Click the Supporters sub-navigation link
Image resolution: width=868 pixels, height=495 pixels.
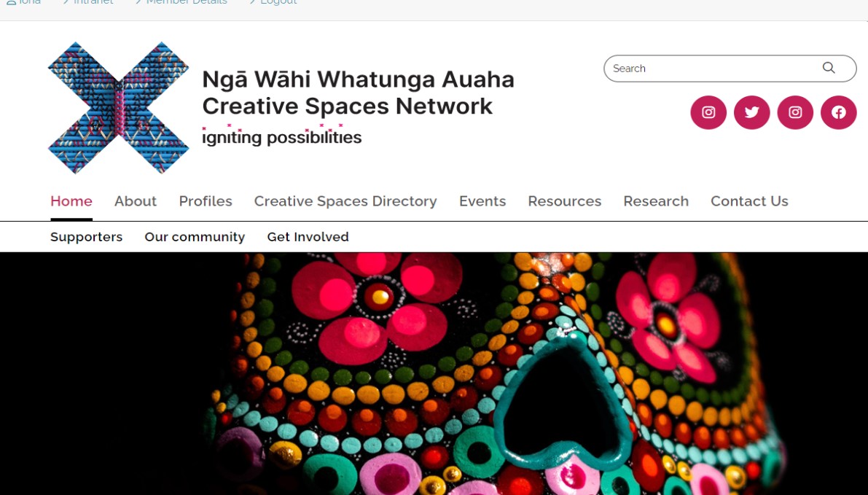click(86, 237)
